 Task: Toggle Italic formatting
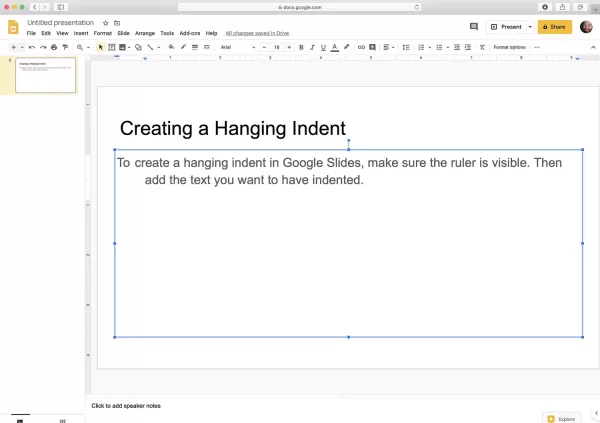coord(312,47)
